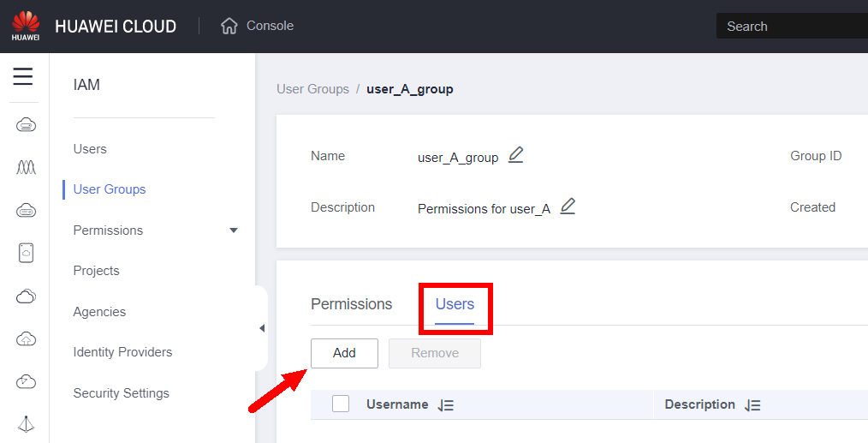Screen dimensions: 868x443
Task: Click the Add button
Action: coord(344,353)
